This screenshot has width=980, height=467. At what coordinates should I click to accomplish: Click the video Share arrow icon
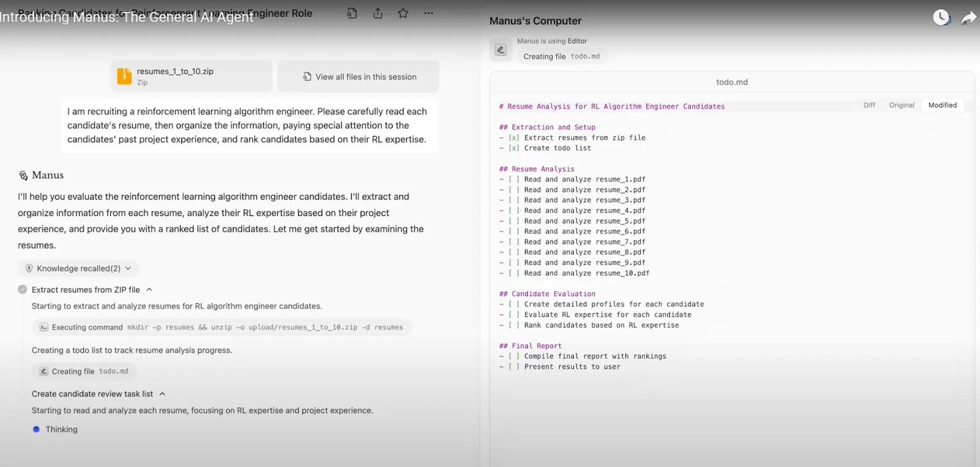pyautogui.click(x=968, y=18)
